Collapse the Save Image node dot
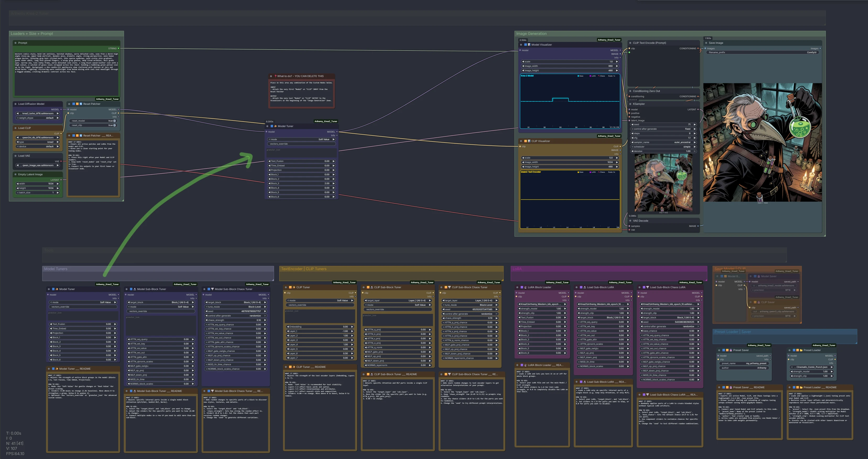Viewport: 868px width, 459px height. pos(706,43)
